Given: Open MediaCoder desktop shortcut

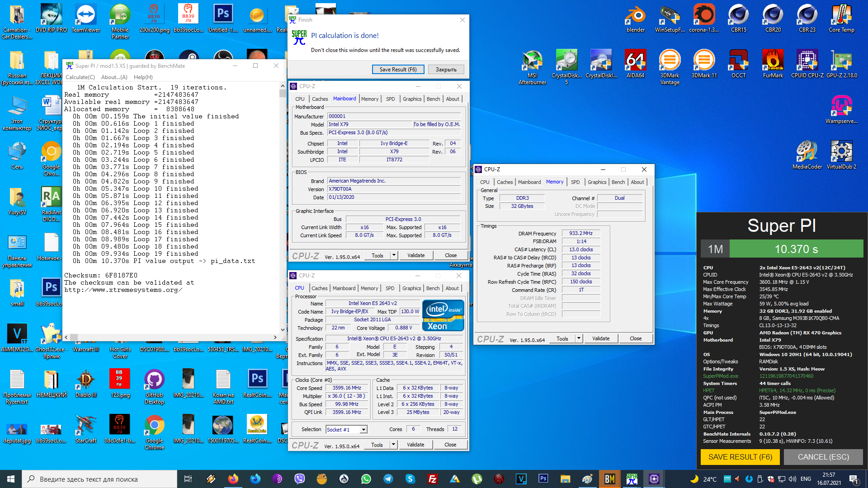Looking at the screenshot, I should 807,155.
